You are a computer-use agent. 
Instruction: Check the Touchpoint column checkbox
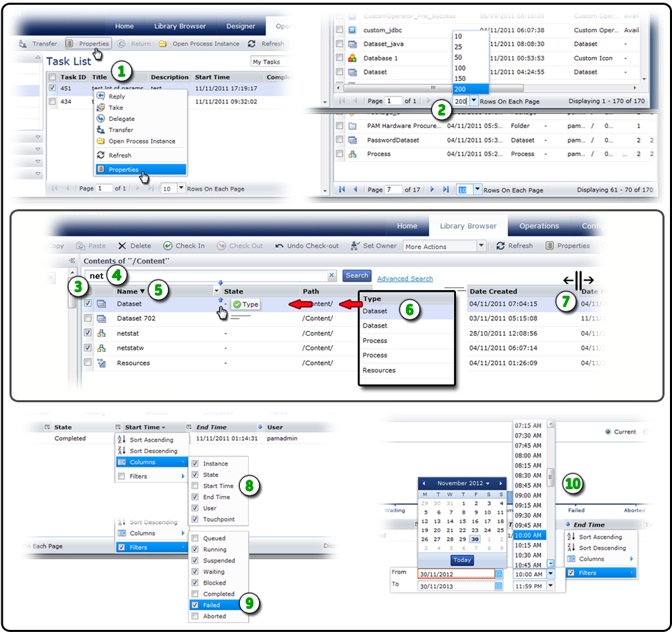pos(194,518)
